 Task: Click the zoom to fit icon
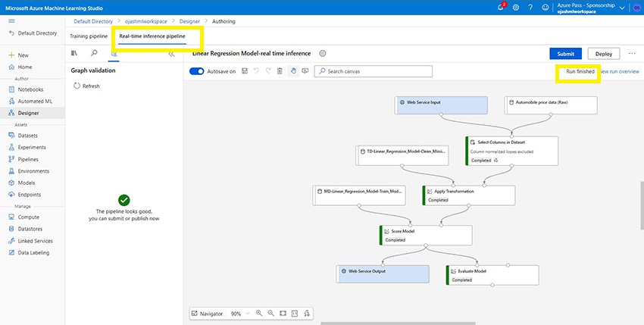[x=283, y=313]
